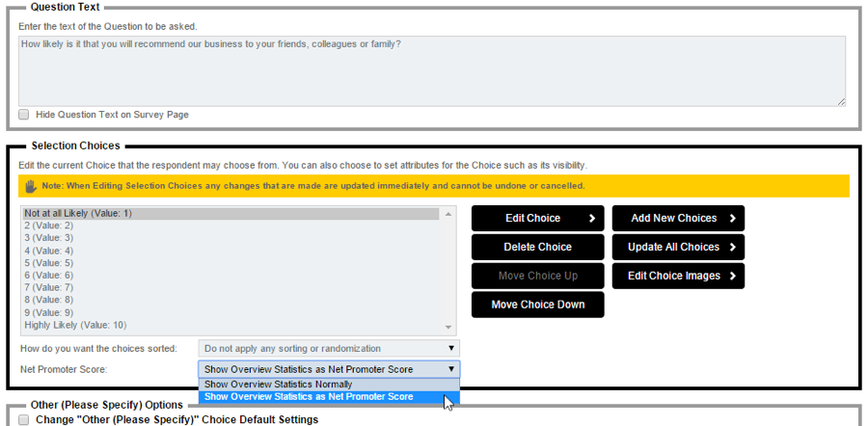Check Change Other (Please Specify) default settings

(x=24, y=420)
